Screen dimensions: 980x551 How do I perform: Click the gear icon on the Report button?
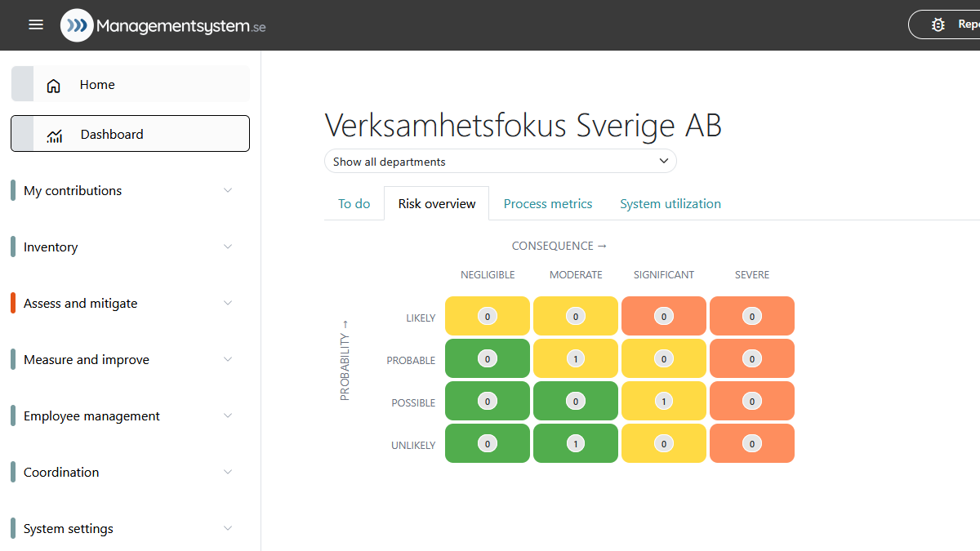click(938, 24)
